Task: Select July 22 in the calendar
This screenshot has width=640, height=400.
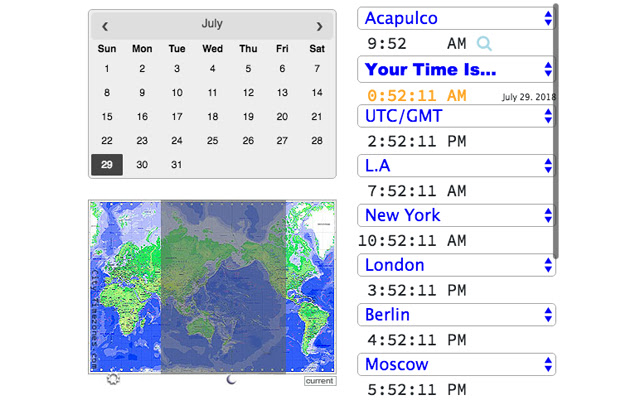Action: pos(107,141)
